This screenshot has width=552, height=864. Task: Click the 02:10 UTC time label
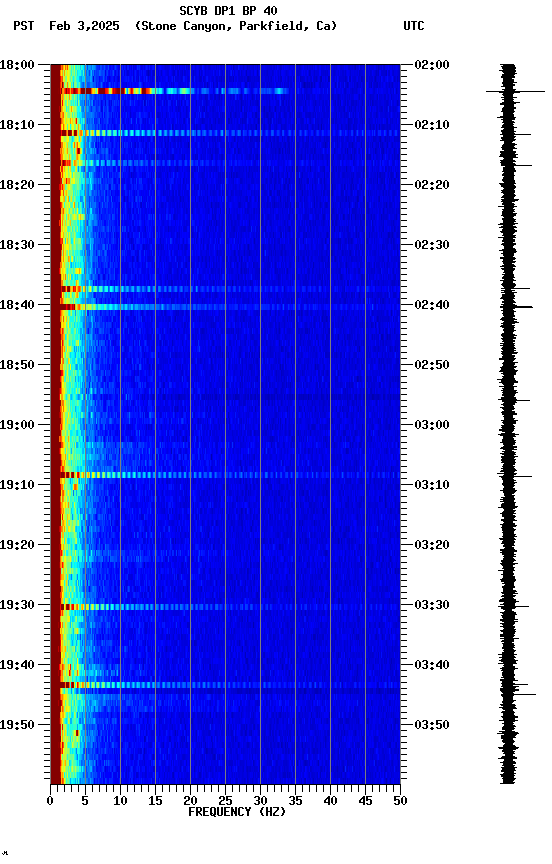[x=432, y=125]
